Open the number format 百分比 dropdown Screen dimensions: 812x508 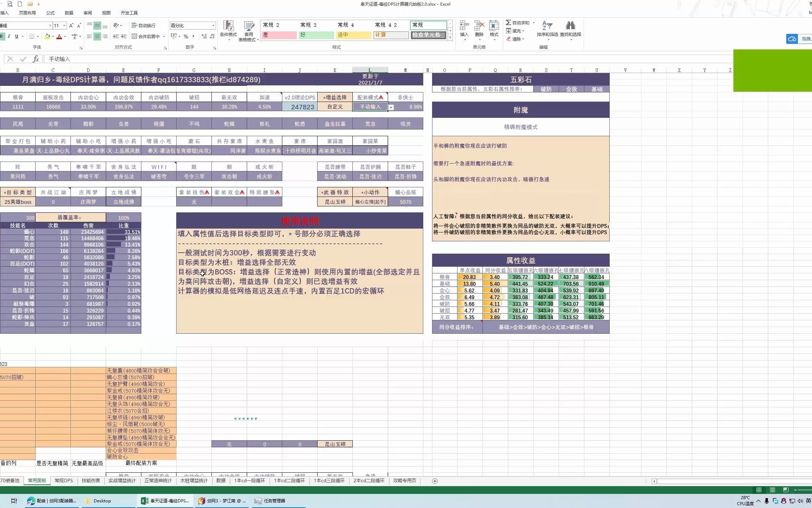(x=213, y=25)
